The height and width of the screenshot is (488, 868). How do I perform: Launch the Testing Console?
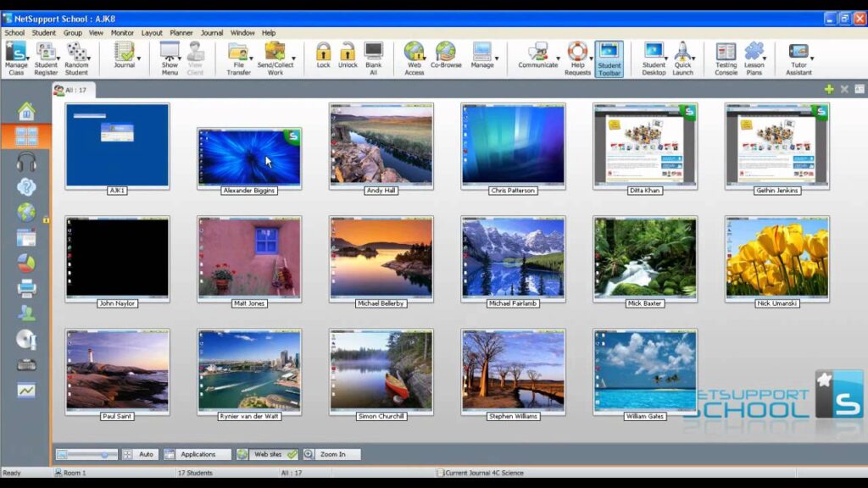point(726,58)
